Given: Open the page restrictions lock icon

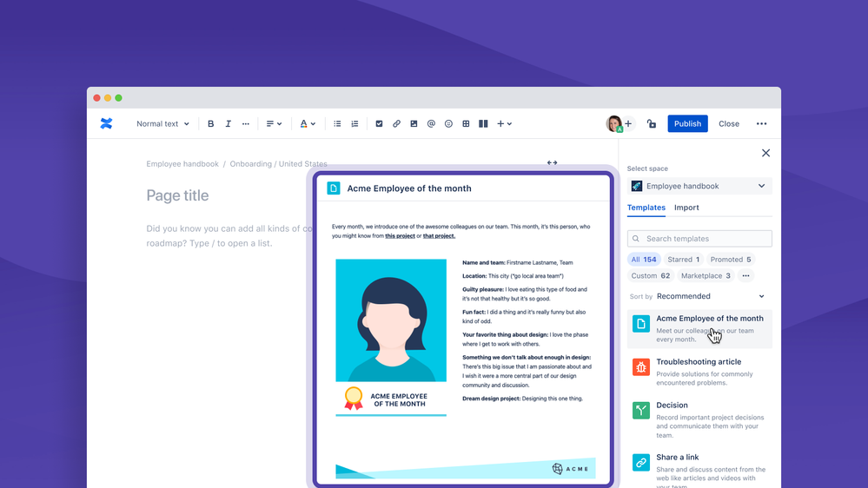Looking at the screenshot, I should pyautogui.click(x=652, y=124).
